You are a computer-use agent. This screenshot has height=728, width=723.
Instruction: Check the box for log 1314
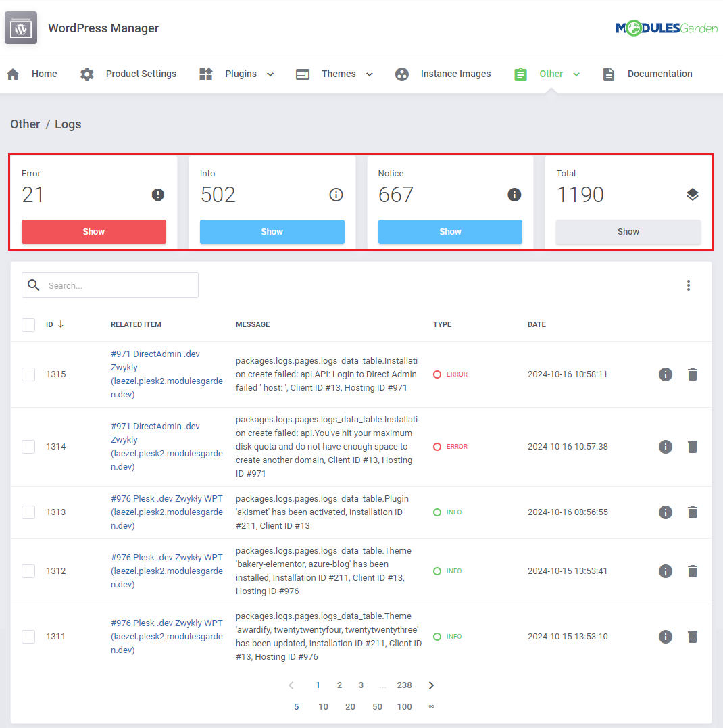28,447
